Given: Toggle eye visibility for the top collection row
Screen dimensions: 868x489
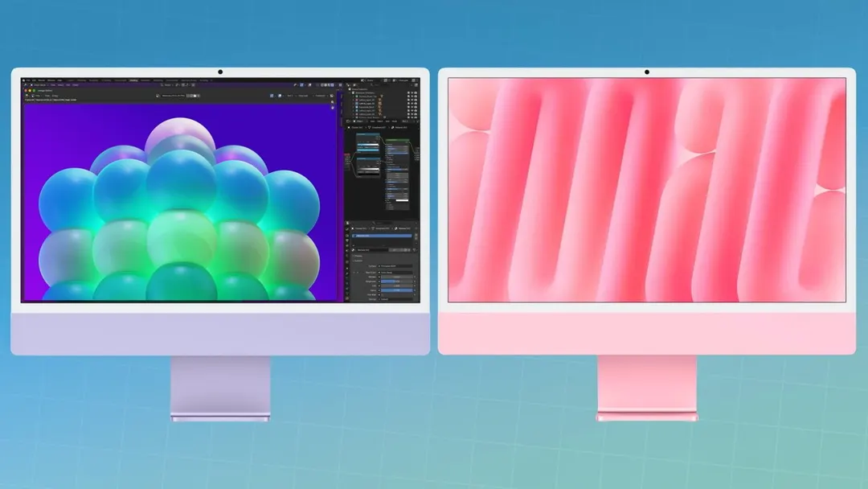Looking at the screenshot, I should [x=411, y=93].
